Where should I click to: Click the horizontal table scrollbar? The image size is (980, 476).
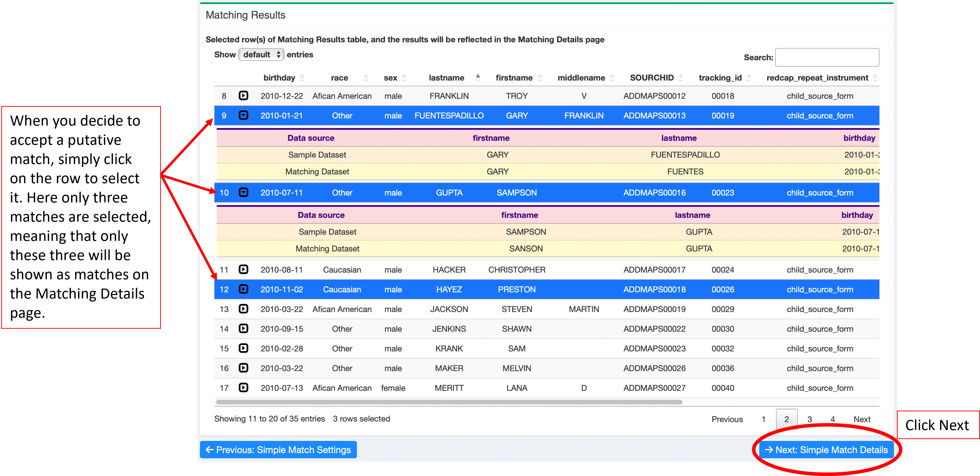click(449, 402)
